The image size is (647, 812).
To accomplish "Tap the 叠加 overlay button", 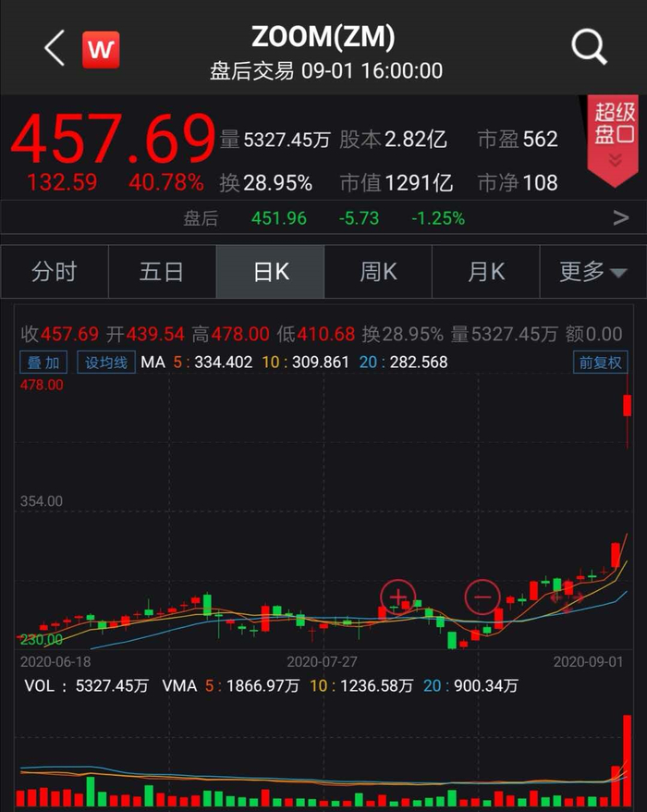I will (x=43, y=362).
